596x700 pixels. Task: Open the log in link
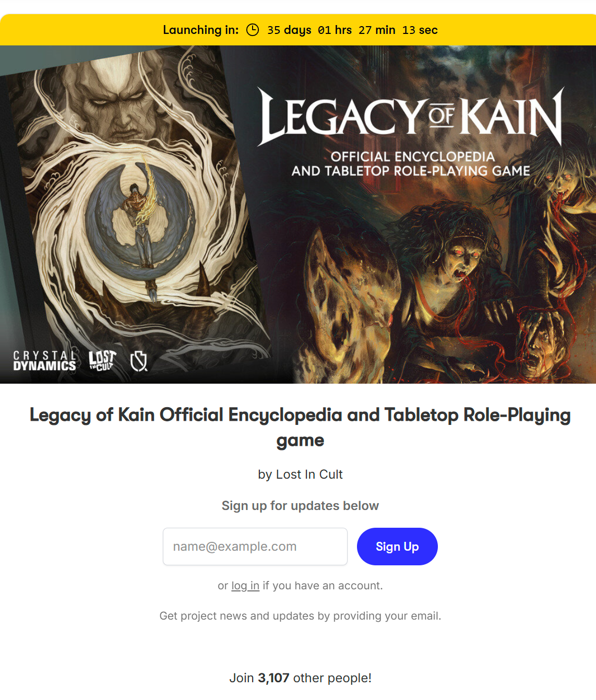click(x=245, y=586)
